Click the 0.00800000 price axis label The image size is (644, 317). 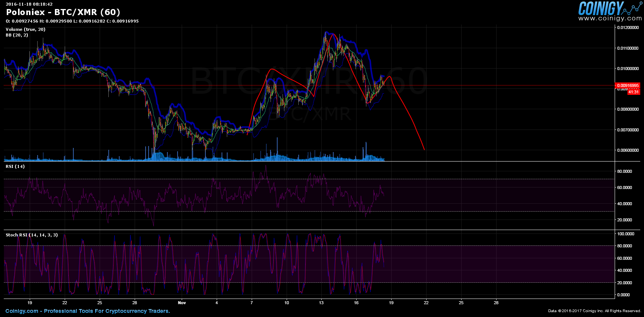(627, 109)
